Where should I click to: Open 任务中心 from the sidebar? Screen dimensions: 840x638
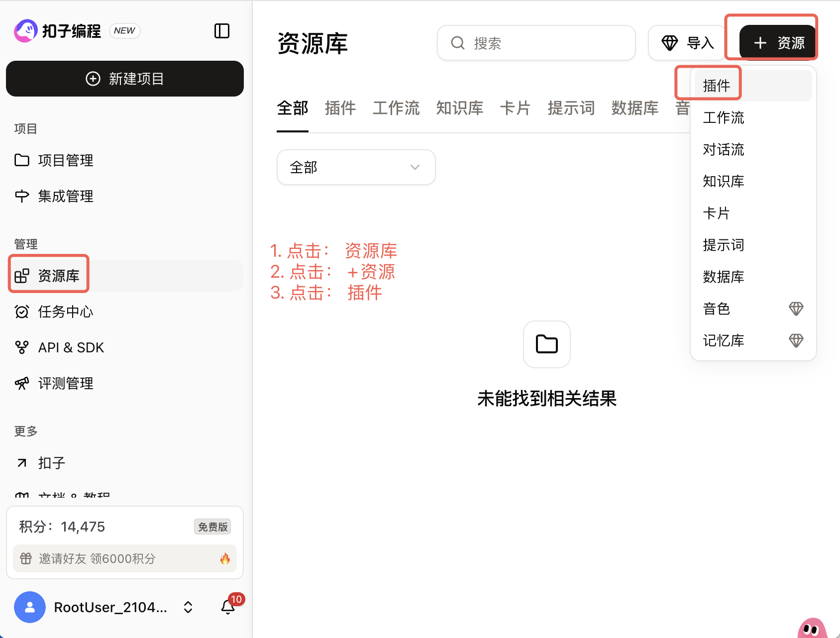[65, 312]
